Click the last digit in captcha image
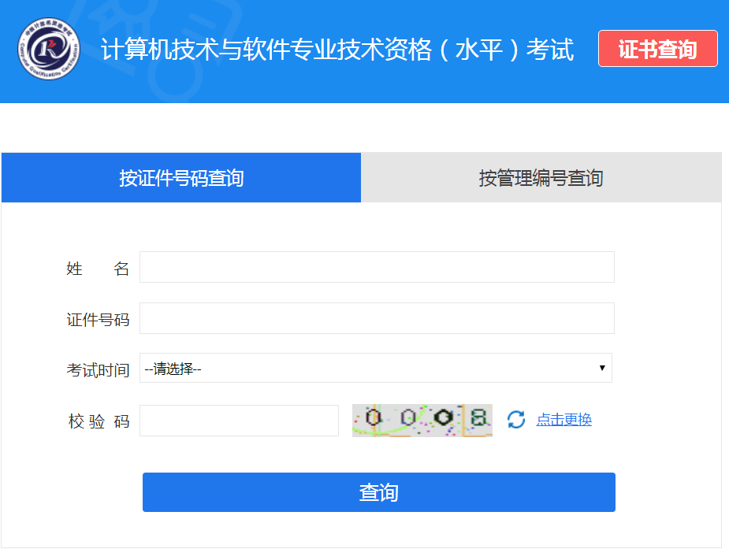Screen dimensions: 729x560 tap(478, 418)
